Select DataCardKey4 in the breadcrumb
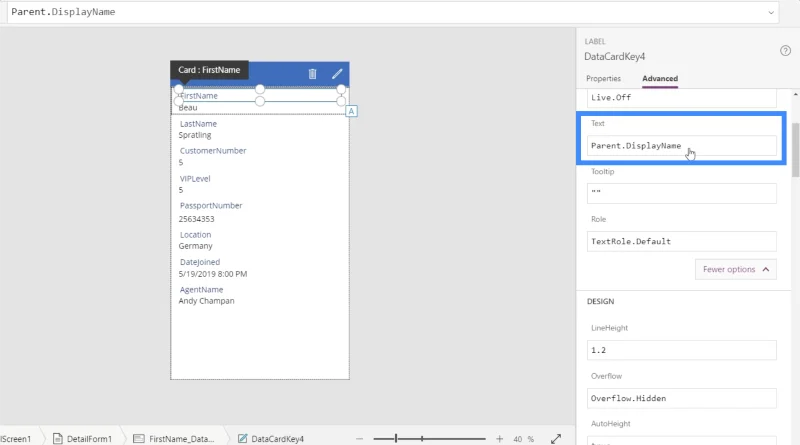 (278, 439)
